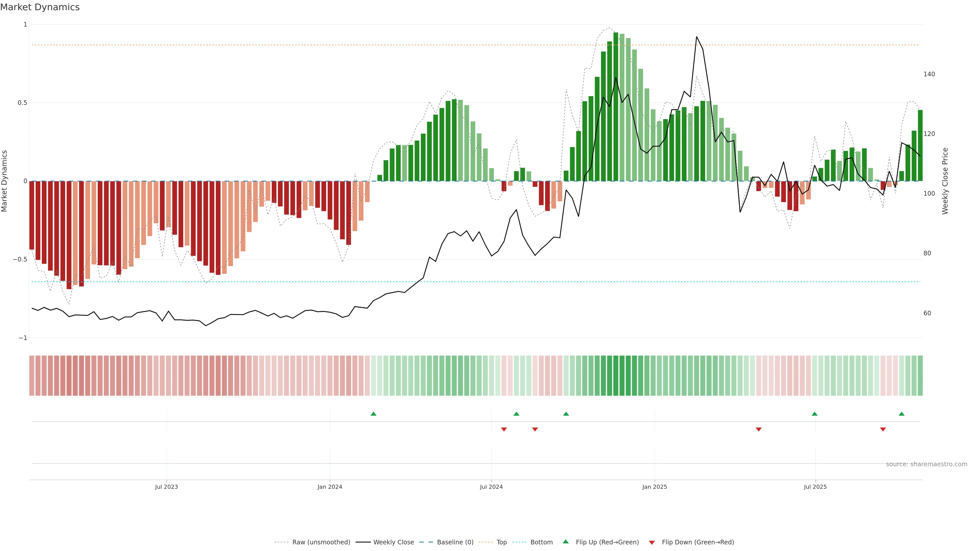
Task: Click the last green flip-up triangle marker
Action: (x=901, y=414)
